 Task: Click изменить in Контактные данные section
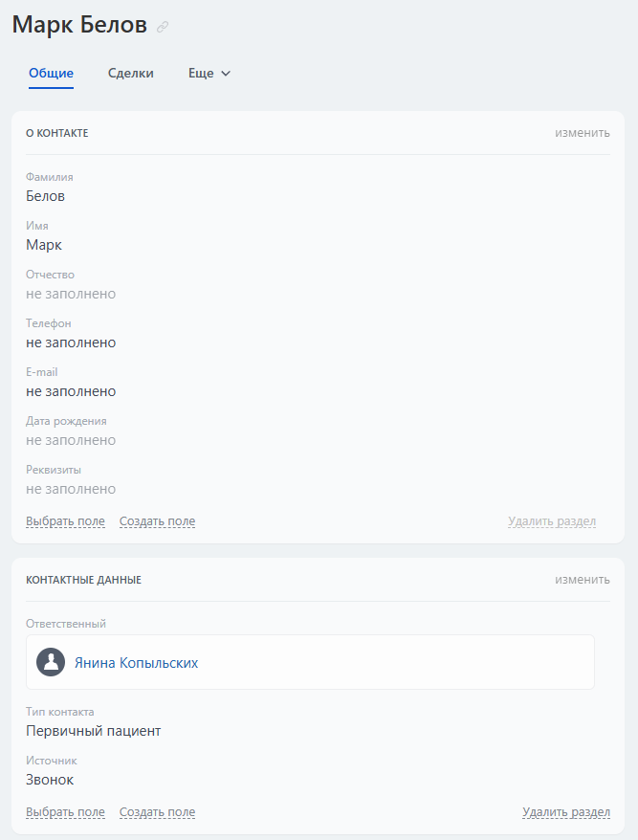pos(582,580)
